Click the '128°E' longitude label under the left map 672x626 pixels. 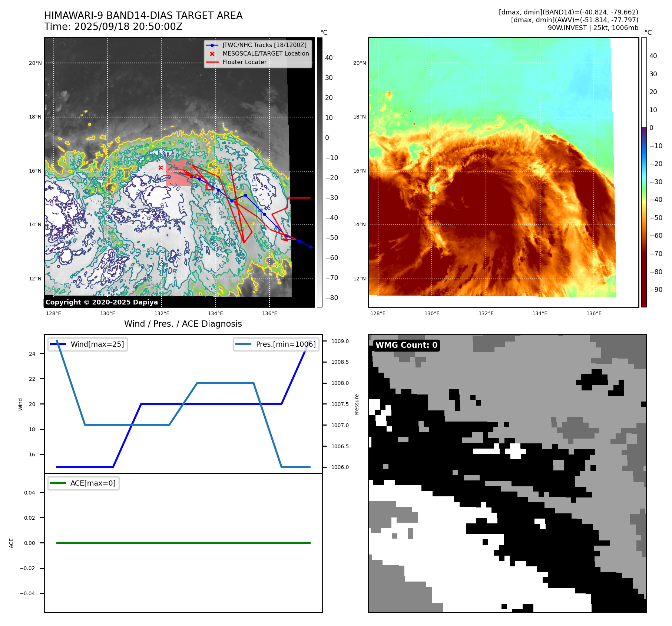(x=54, y=313)
